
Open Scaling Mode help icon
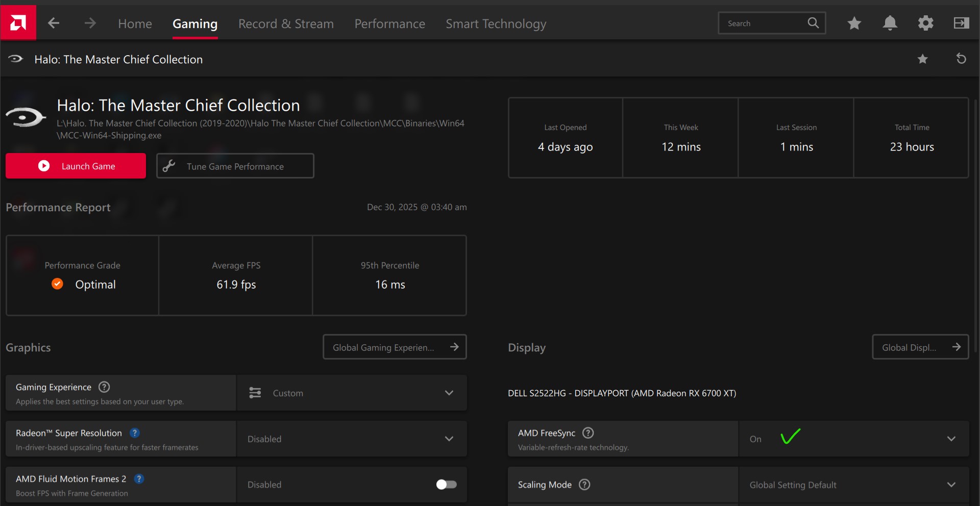point(584,485)
